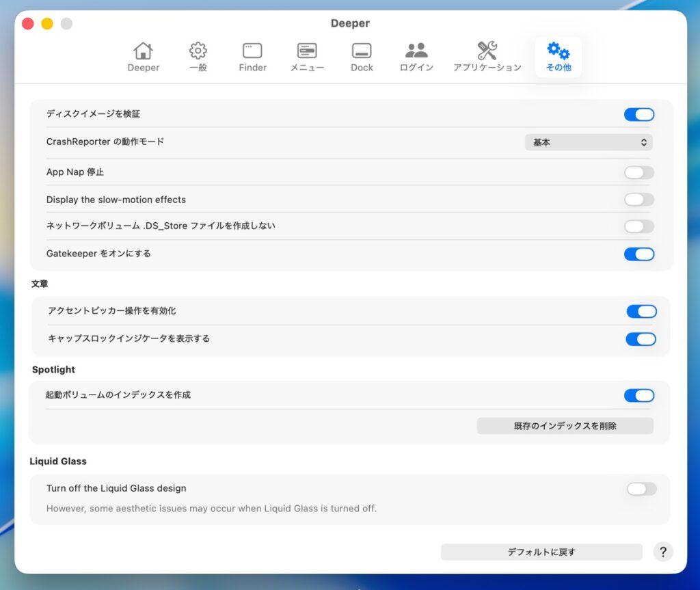700x590 pixels.
Task: Toggle Gatekeeper をオンにする switch off
Action: coord(638,254)
